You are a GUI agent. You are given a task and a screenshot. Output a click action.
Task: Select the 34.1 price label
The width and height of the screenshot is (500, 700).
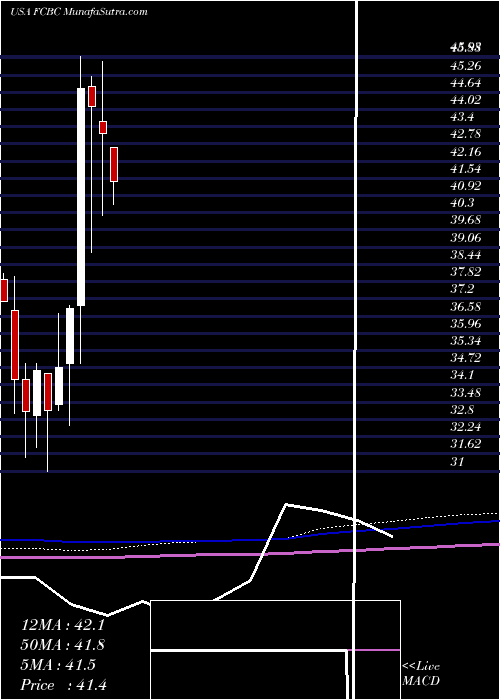point(462,375)
